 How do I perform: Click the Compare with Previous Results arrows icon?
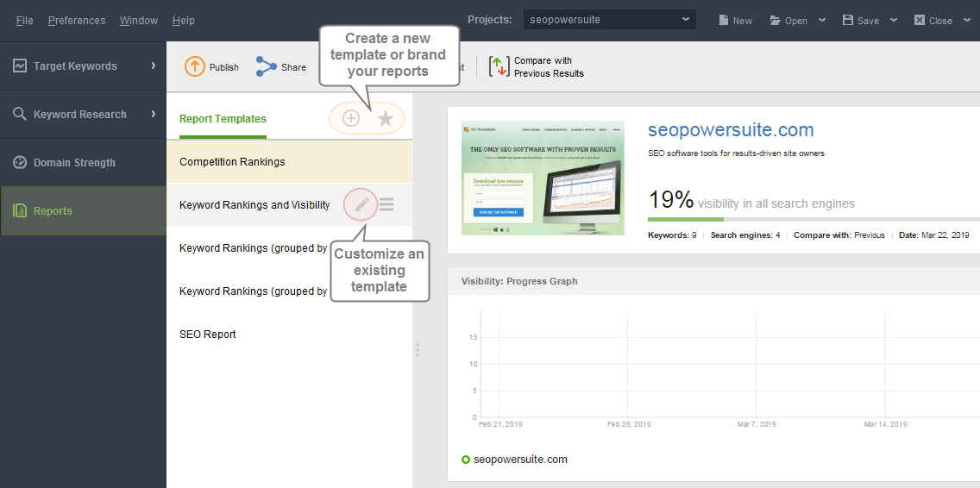pyautogui.click(x=499, y=67)
